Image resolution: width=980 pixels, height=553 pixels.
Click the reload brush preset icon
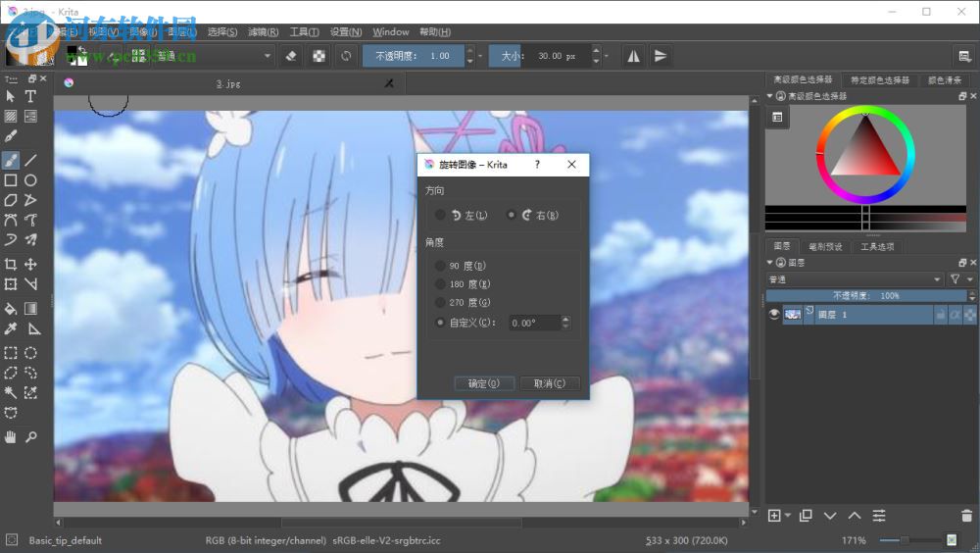click(x=346, y=56)
